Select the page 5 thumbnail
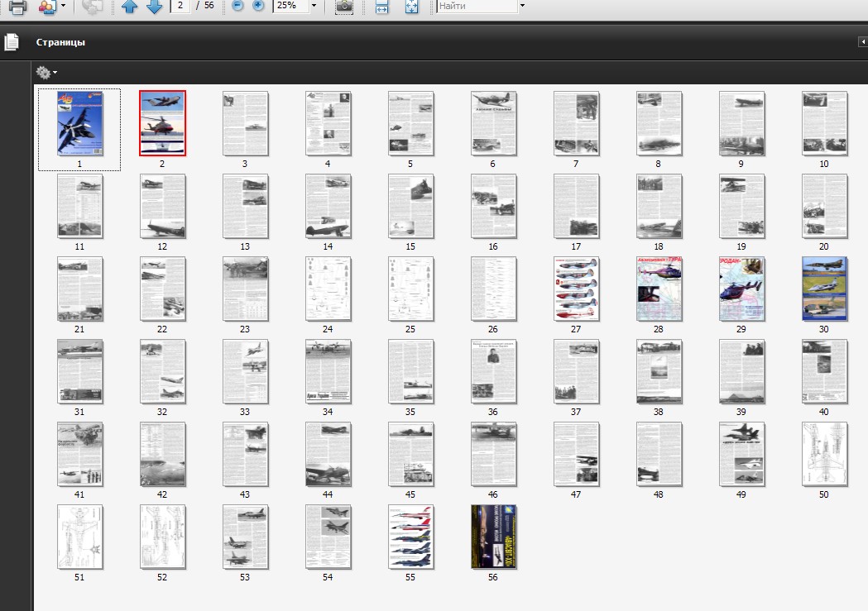 coord(410,123)
